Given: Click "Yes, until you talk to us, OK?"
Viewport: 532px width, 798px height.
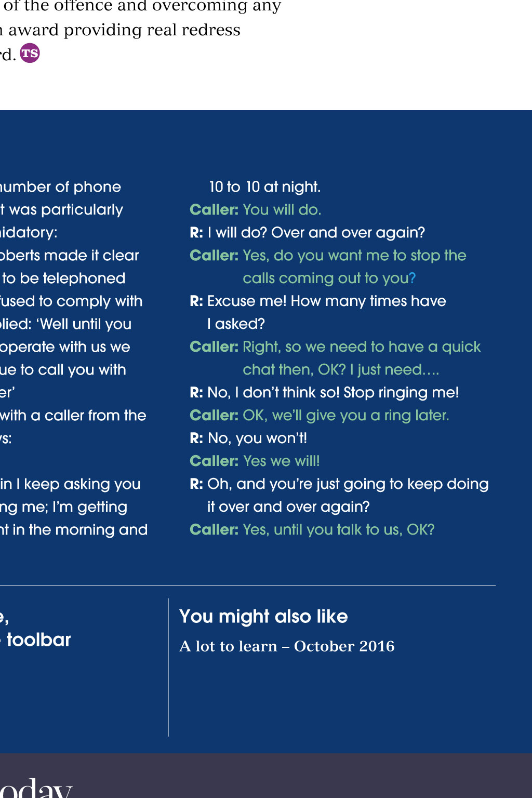Looking at the screenshot, I should coord(338,530).
